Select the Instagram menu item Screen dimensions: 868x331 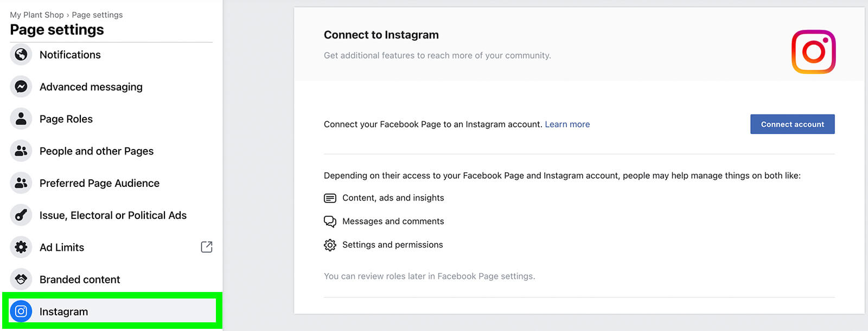[63, 311]
